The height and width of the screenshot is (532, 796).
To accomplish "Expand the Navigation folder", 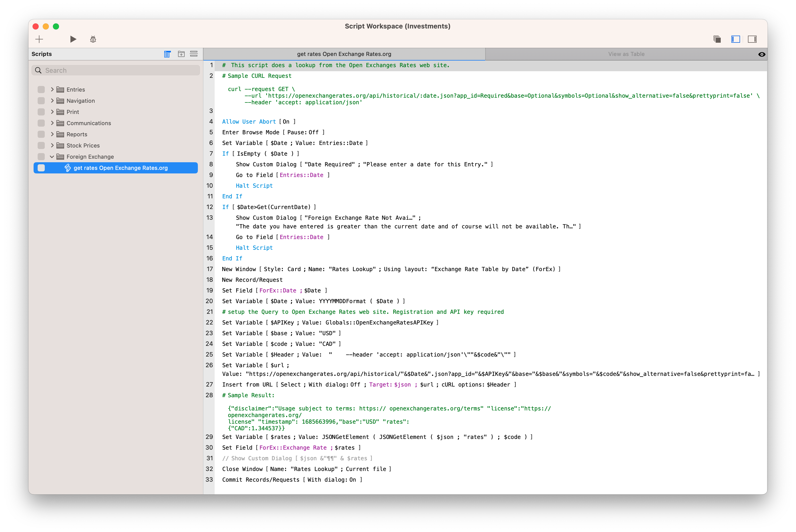I will [x=52, y=101].
